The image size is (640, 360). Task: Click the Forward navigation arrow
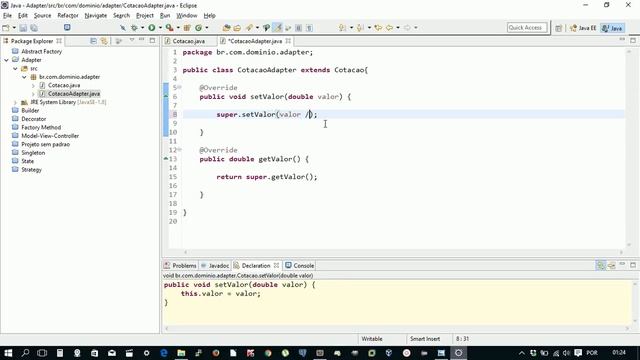[407, 28]
